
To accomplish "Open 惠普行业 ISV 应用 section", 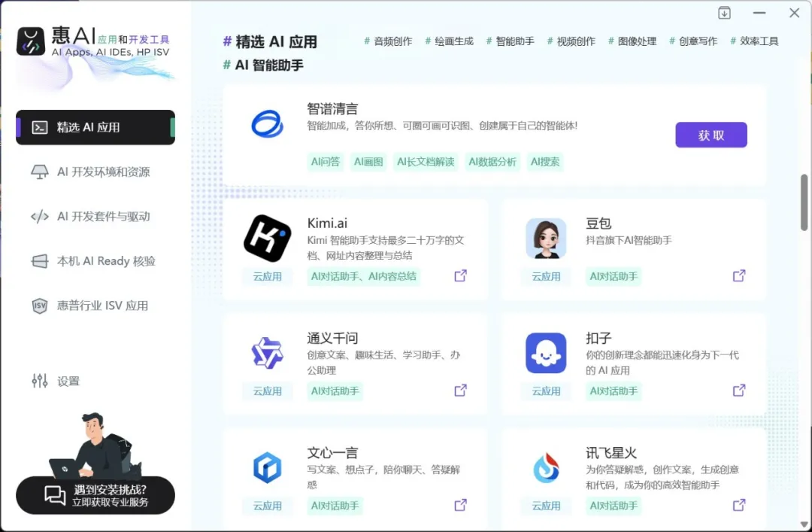I will (x=95, y=306).
